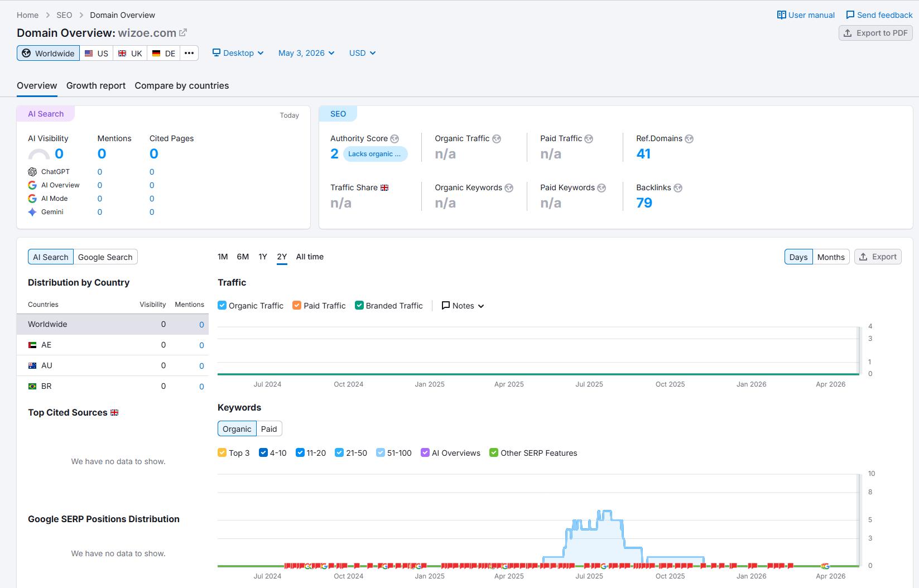Click the Export to PDF upload icon
Image resolution: width=919 pixels, height=588 pixels.
[848, 33]
